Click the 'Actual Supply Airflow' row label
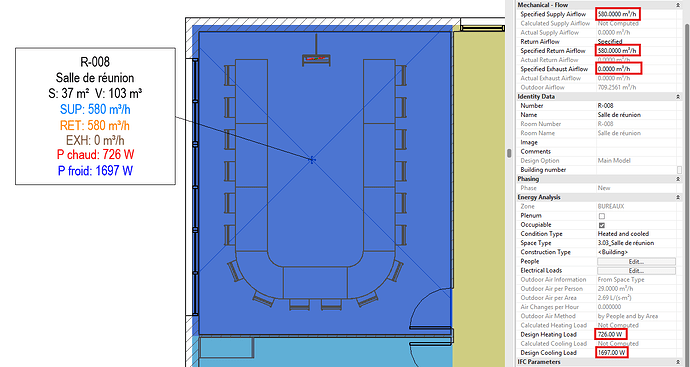 click(550, 33)
